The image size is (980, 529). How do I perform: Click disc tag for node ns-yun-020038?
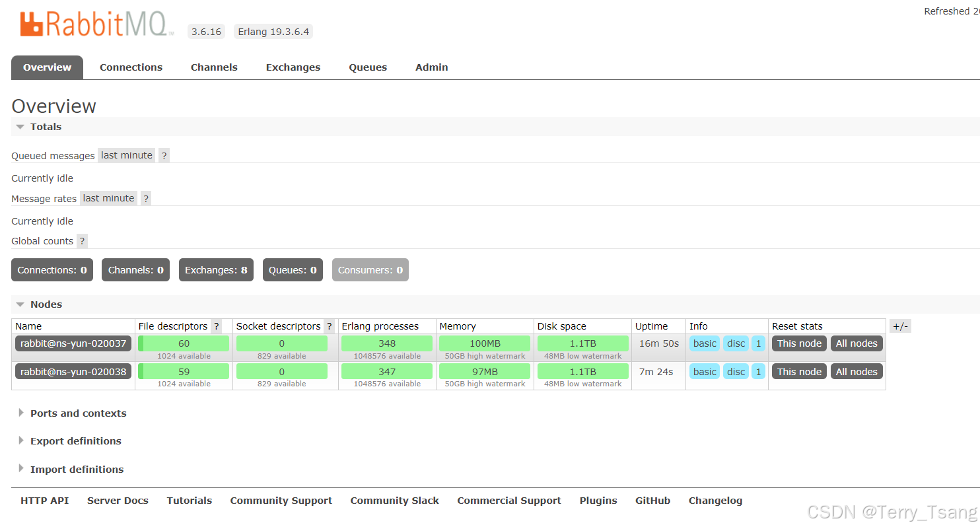(736, 372)
